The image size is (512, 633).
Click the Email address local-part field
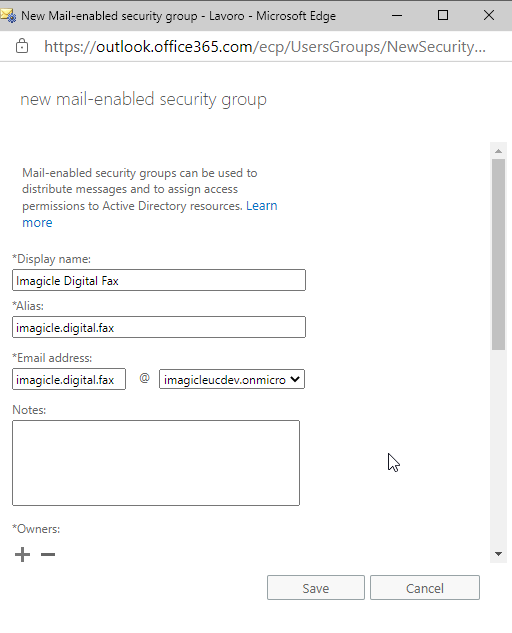(x=69, y=379)
